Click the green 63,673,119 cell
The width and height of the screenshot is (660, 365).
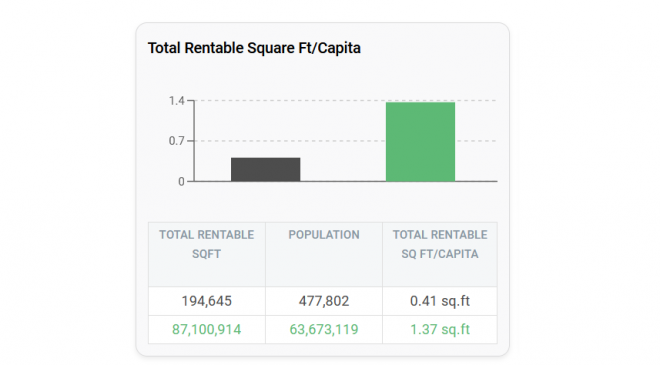(x=324, y=329)
